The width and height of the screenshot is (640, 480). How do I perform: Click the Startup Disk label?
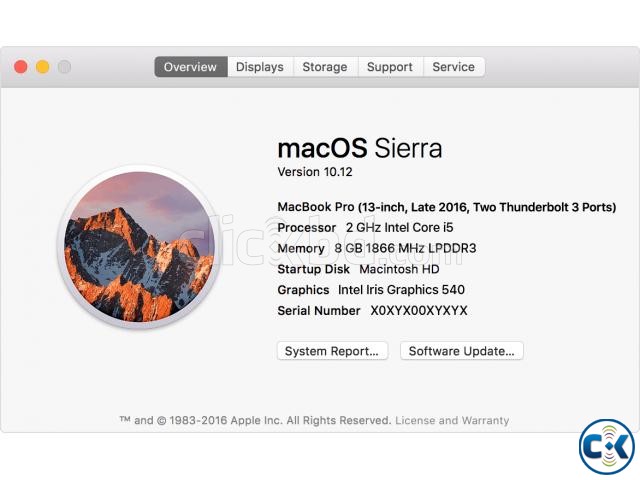pyautogui.click(x=313, y=269)
